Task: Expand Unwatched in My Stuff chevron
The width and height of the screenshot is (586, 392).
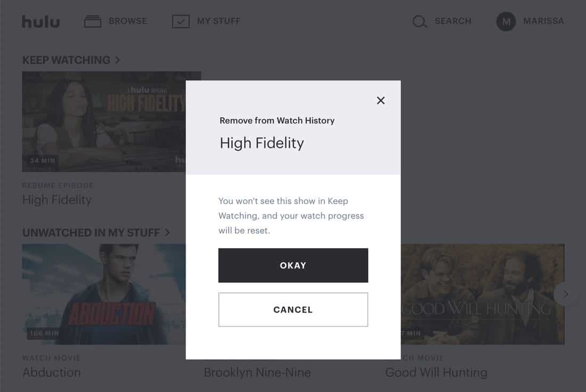Action: coord(167,233)
